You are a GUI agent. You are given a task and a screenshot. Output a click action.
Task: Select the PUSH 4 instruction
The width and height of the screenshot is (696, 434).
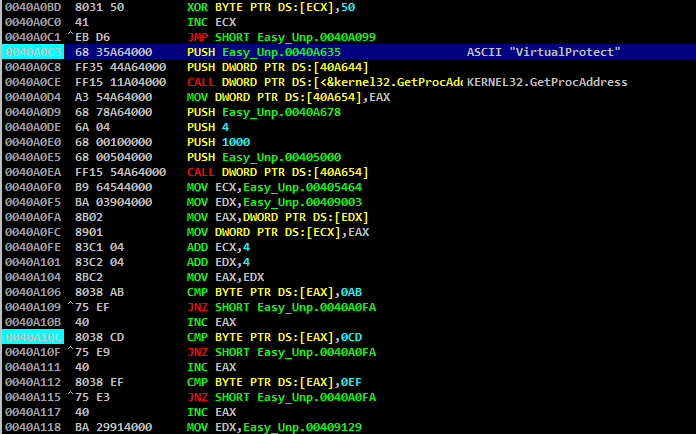208,127
